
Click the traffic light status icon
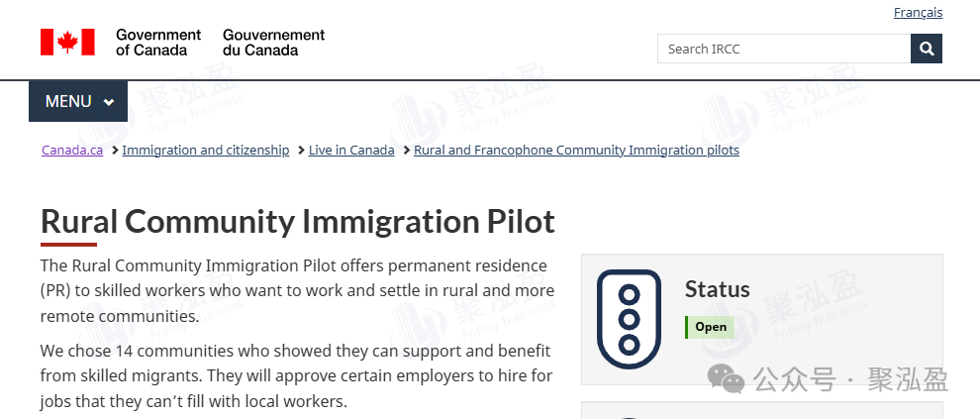629,319
